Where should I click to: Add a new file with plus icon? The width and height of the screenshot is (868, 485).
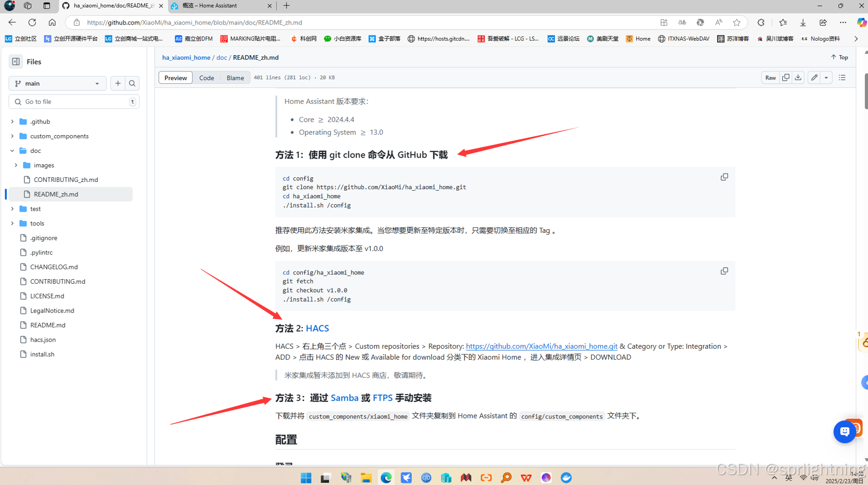tap(118, 83)
